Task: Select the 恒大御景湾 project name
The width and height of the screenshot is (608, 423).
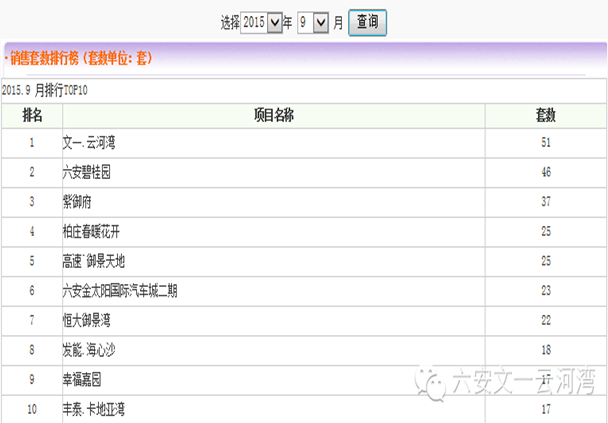Action: pos(86,320)
